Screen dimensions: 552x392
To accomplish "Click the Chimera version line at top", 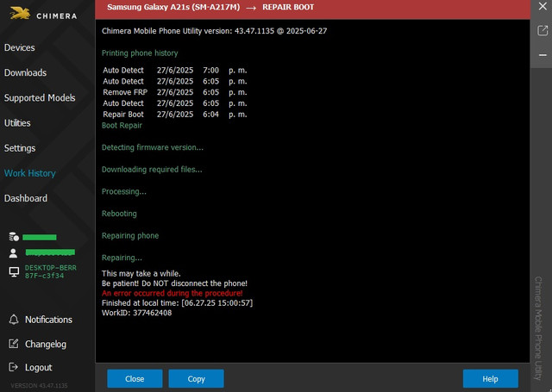I will pyautogui.click(x=215, y=31).
